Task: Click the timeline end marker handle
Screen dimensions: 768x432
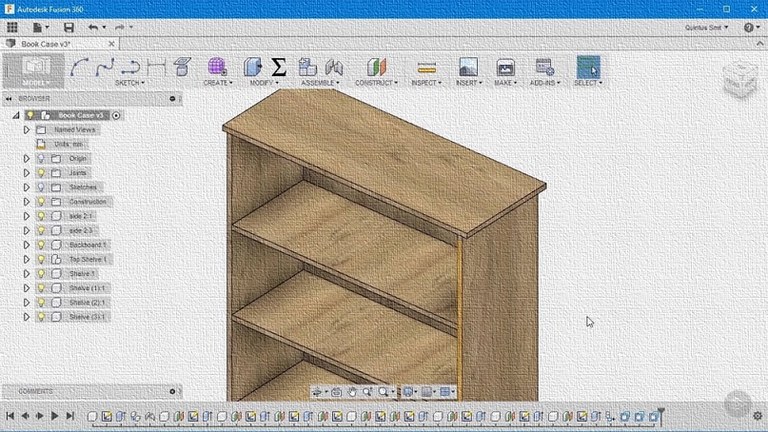Action: coord(661,415)
